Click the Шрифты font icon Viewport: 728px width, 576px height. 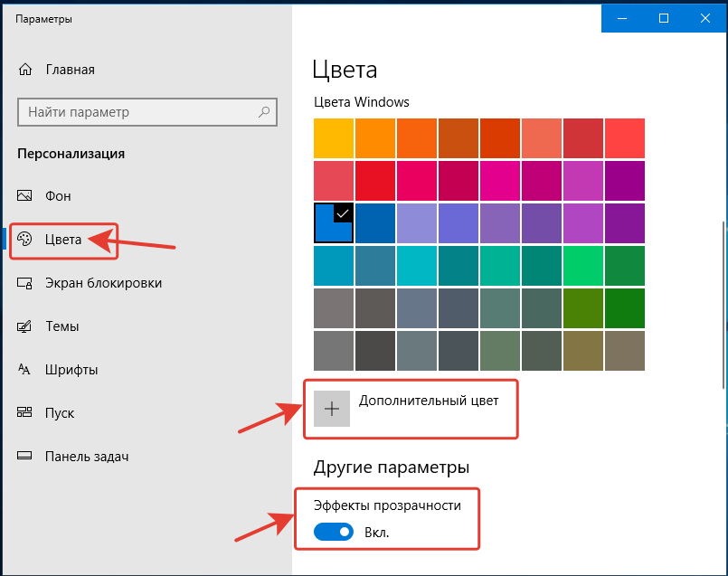coord(24,370)
